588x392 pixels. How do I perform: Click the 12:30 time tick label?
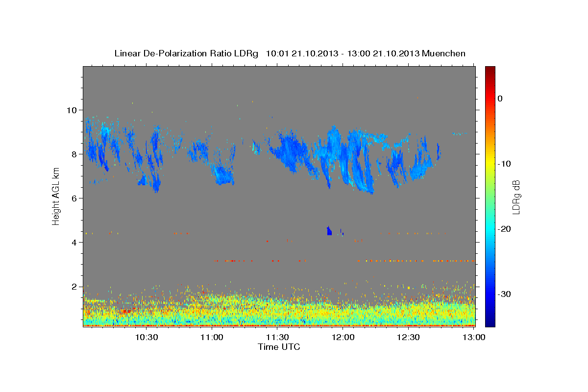pyautogui.click(x=408, y=337)
